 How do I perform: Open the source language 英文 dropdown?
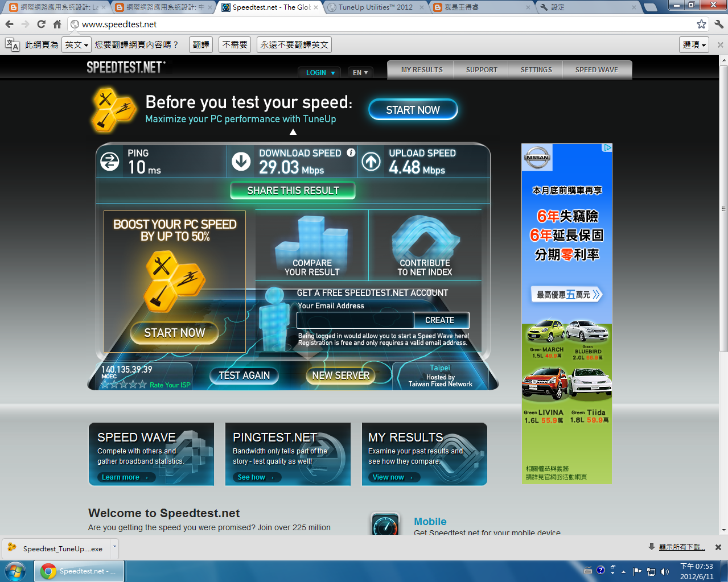pyautogui.click(x=76, y=45)
